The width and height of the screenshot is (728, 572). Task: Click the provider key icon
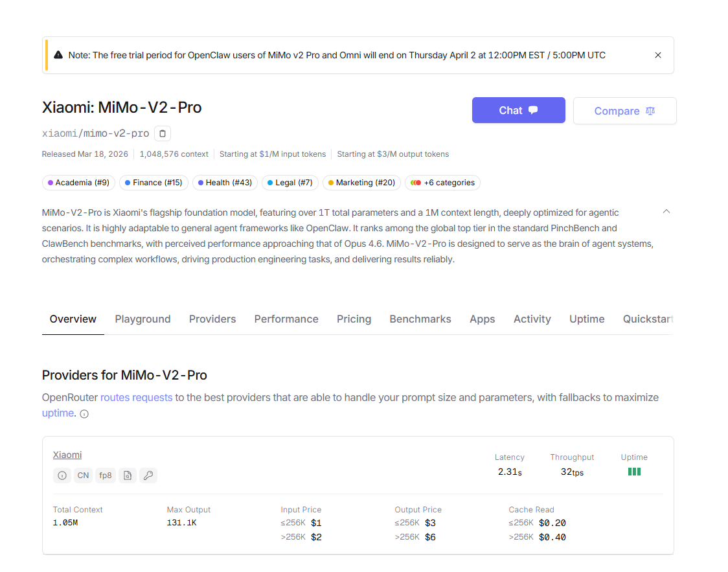(148, 475)
